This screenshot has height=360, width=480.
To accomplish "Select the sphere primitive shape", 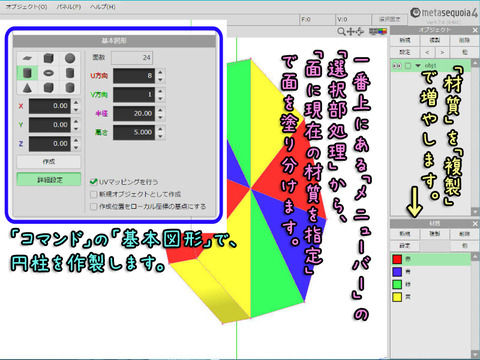I will coord(70,58).
